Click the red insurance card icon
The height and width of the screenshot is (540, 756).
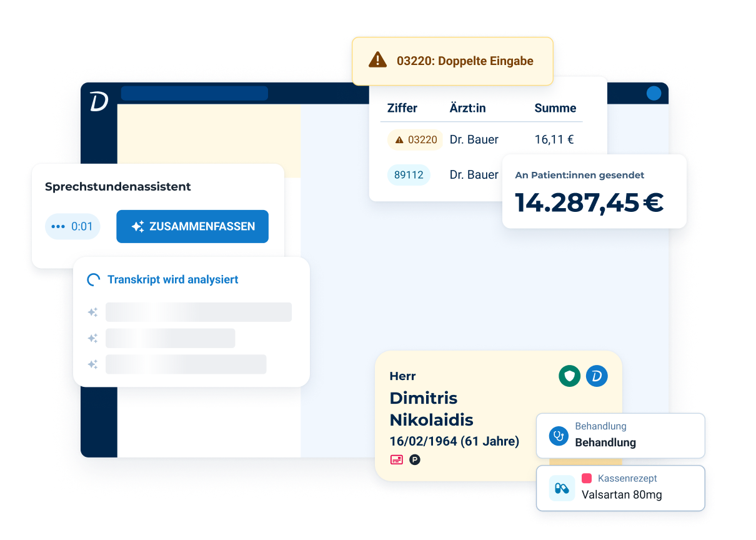click(396, 460)
